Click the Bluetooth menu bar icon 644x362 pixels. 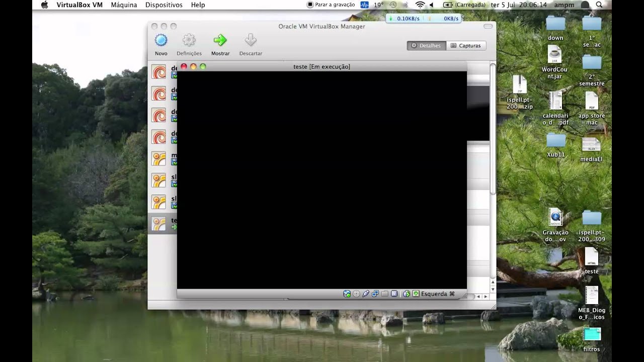[406, 5]
